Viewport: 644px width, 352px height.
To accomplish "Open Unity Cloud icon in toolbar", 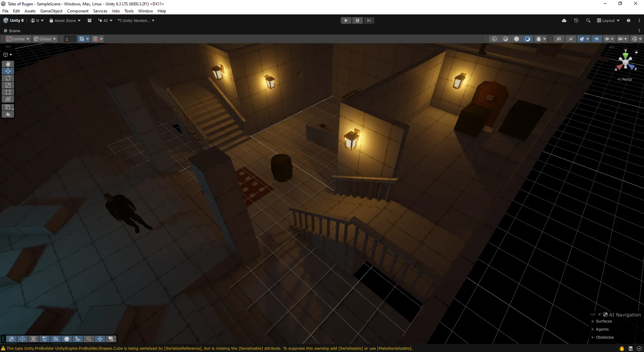I will click(x=564, y=20).
